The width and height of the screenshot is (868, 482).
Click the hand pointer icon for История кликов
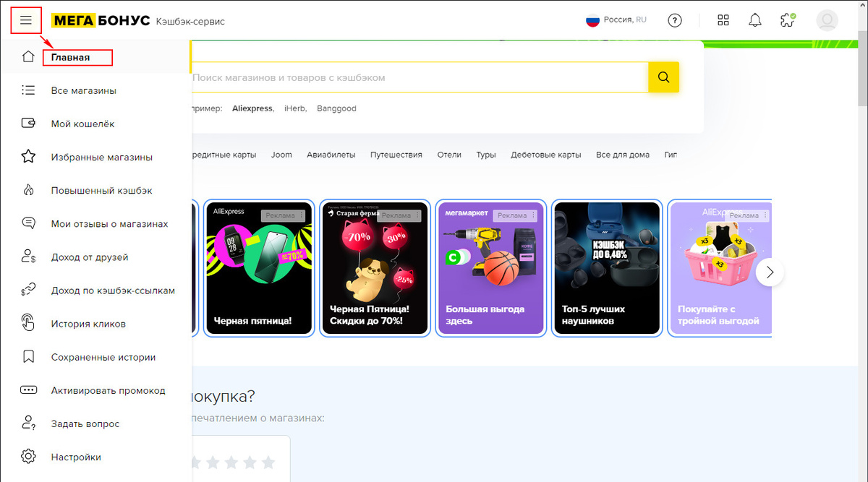[x=28, y=323]
